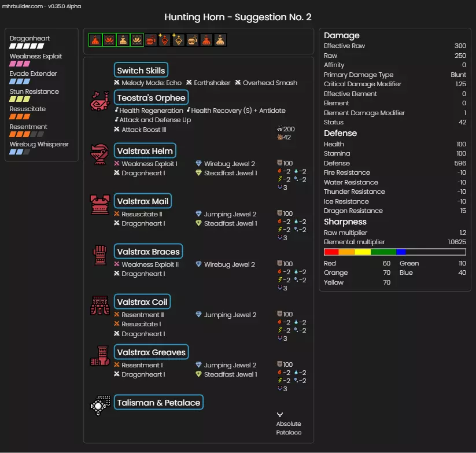Open the Valstrax Coil entry
Image resolution: width=476 pixels, height=453 pixels.
pos(142,302)
